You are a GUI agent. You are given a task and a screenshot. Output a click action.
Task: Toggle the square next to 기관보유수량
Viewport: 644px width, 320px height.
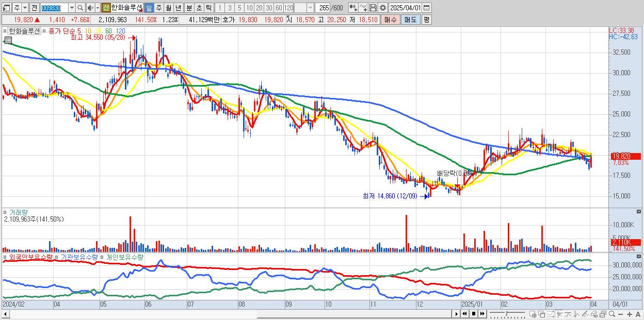(56, 257)
